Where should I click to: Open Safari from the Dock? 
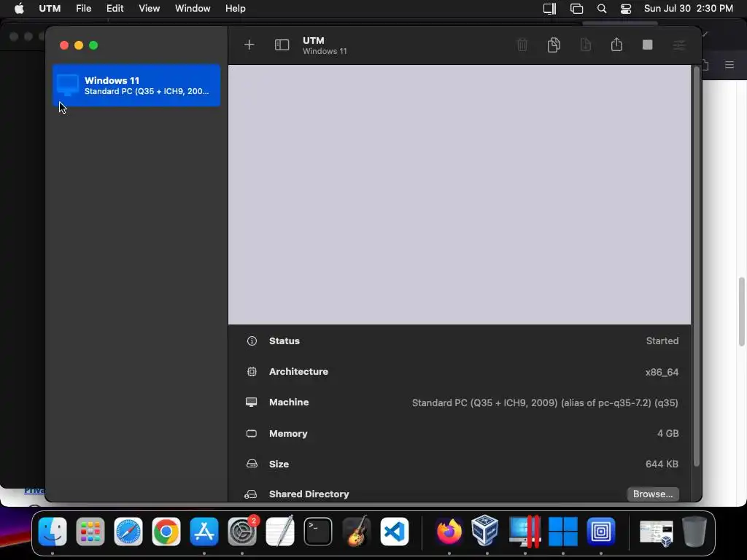(x=128, y=532)
